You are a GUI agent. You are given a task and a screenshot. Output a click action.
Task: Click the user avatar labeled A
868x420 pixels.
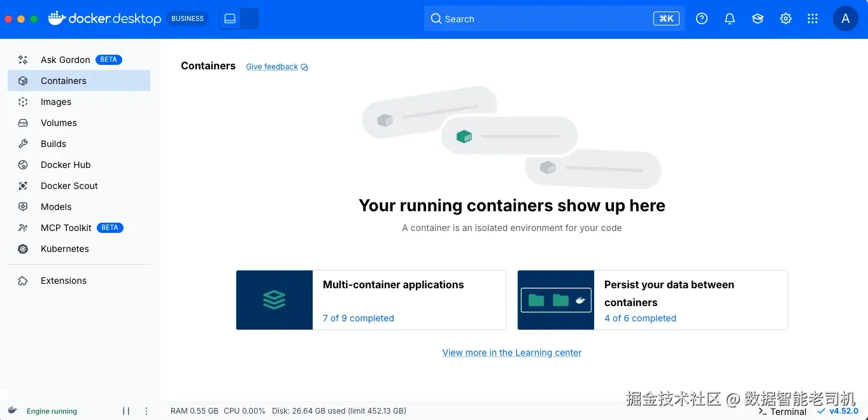click(846, 19)
